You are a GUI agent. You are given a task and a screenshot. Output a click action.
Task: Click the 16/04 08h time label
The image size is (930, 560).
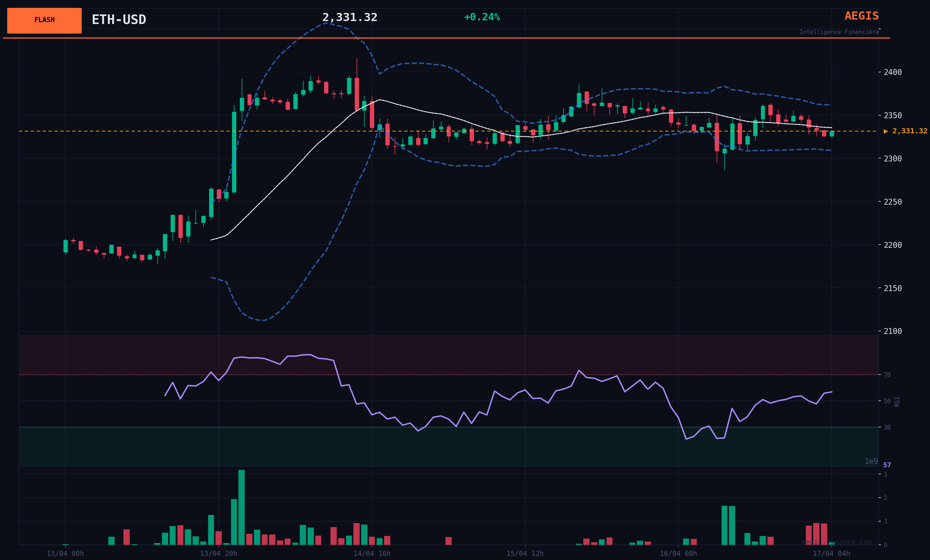(678, 554)
